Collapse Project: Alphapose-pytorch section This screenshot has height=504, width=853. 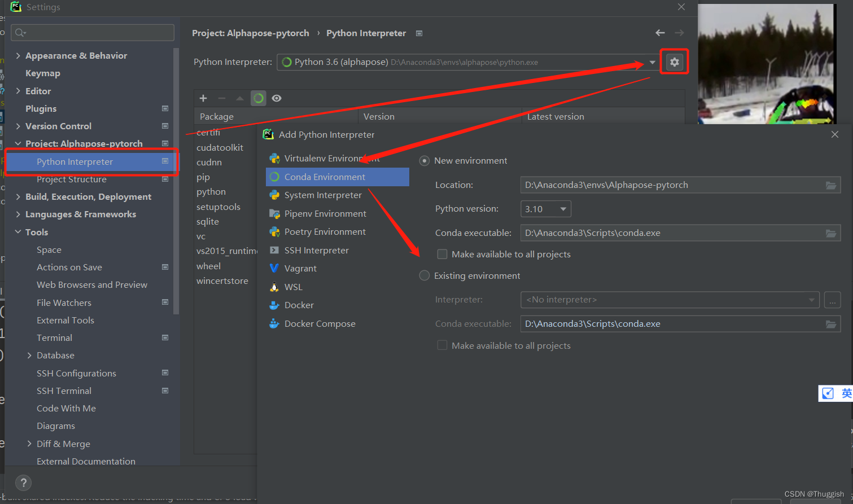click(x=18, y=143)
